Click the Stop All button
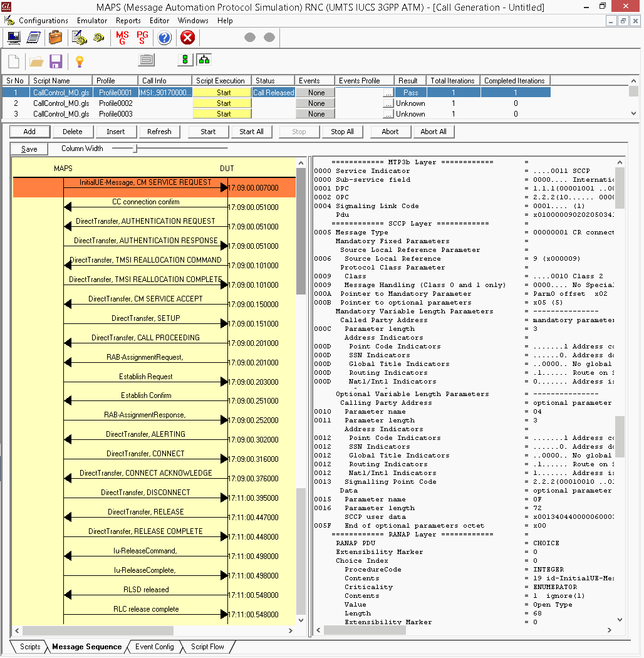 click(x=342, y=132)
